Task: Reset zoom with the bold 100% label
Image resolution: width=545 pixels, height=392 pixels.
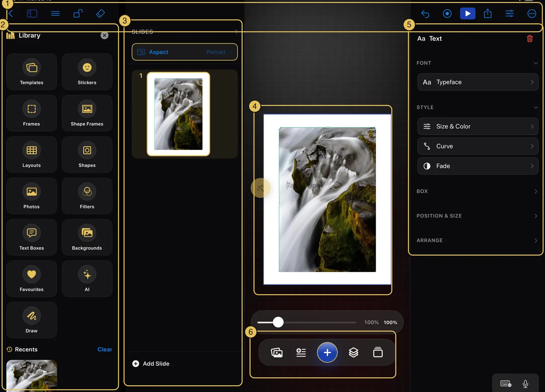Action: (x=390, y=322)
